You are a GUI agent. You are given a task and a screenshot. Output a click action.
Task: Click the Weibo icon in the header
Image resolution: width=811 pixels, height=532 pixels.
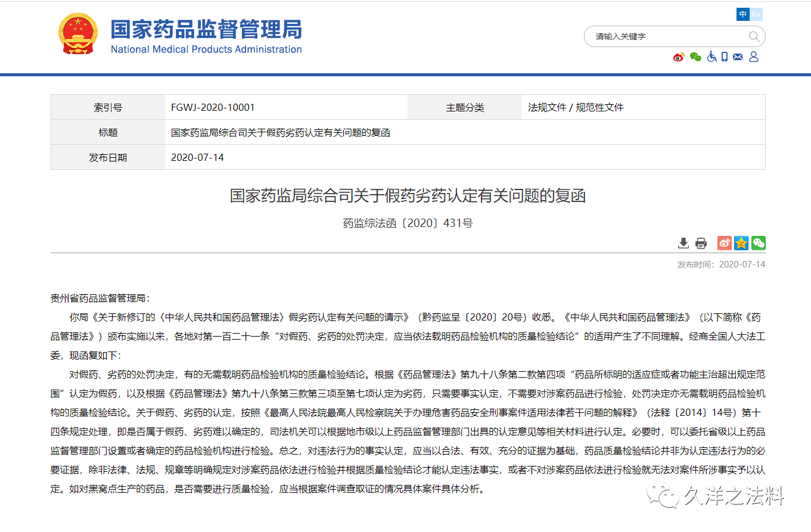[679, 57]
